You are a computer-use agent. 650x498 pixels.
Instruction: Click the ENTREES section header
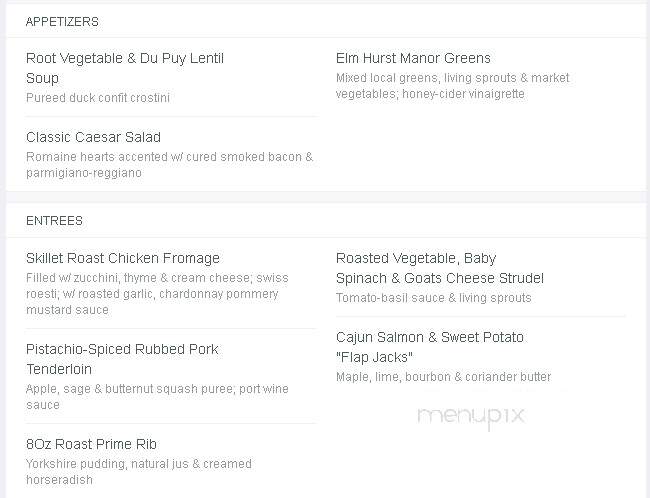click(54, 221)
